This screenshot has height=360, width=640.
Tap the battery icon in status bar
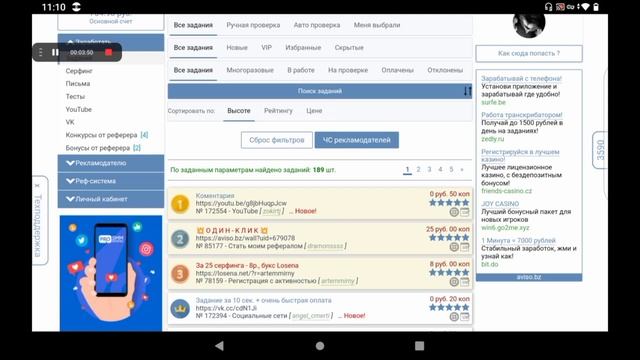(596, 7)
